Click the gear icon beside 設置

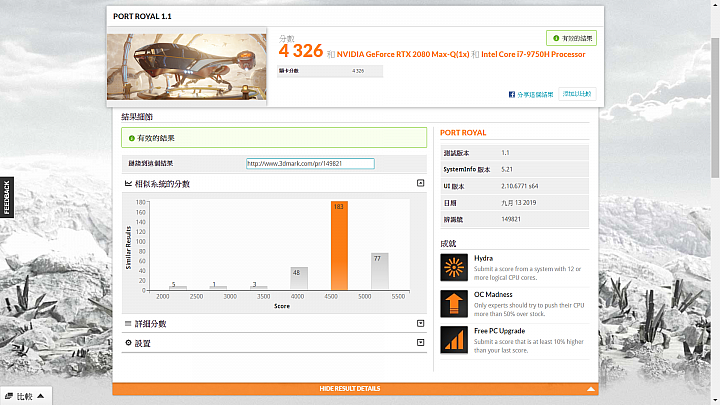click(128, 343)
